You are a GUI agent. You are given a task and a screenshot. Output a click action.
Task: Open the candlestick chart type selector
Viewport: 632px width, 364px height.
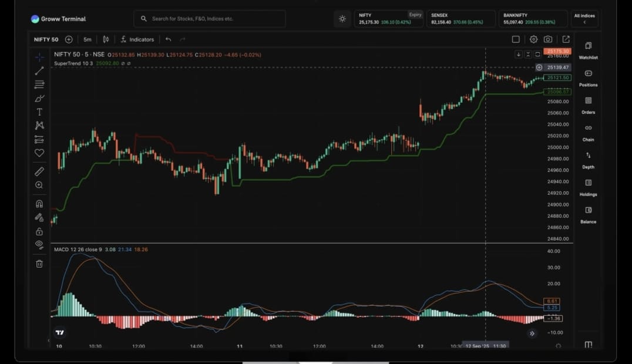click(x=106, y=39)
